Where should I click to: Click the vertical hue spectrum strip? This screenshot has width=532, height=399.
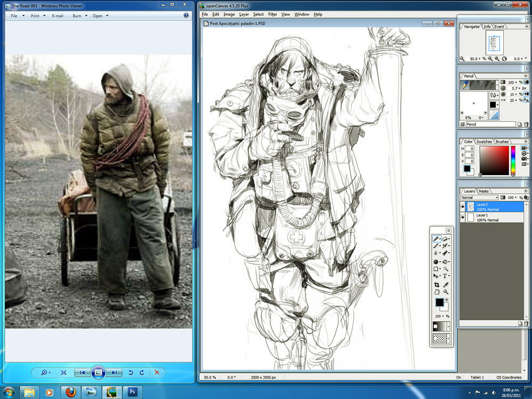[513, 160]
